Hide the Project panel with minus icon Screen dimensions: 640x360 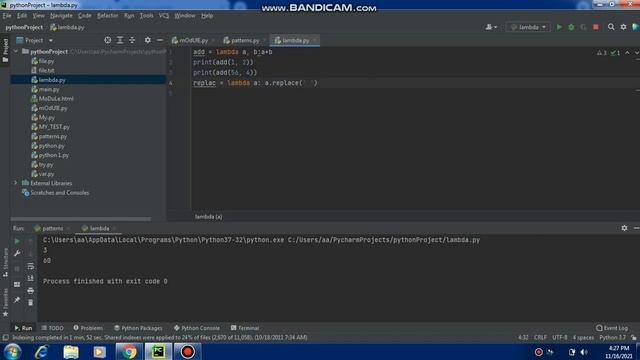pyautogui.click(x=160, y=40)
